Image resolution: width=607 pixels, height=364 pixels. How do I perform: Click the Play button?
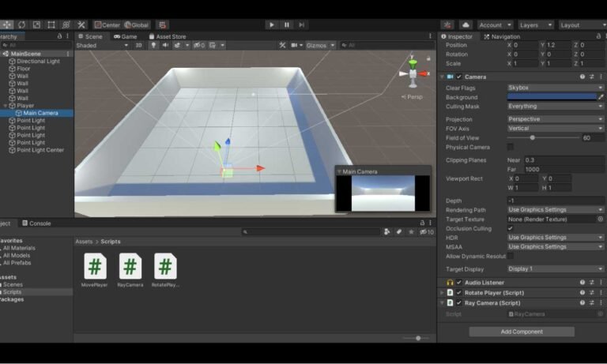[x=272, y=24]
